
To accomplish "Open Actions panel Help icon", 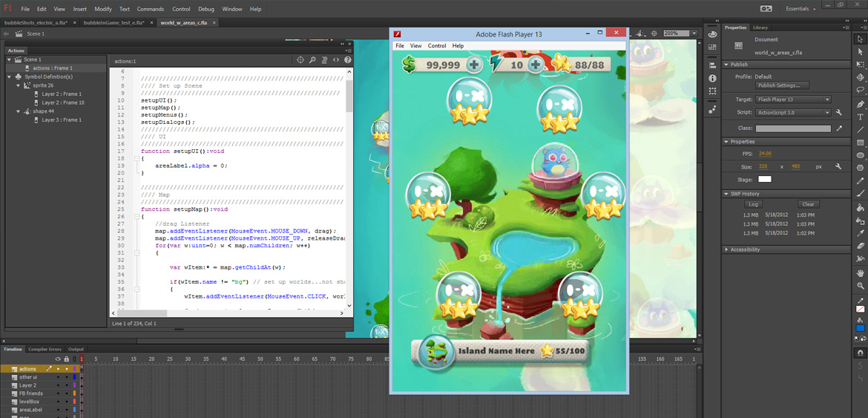I will (x=347, y=60).
